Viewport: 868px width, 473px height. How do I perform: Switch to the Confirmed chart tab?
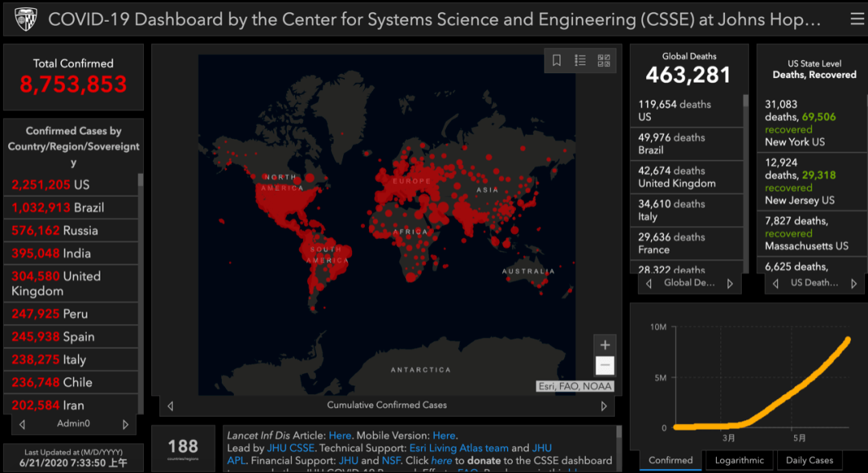pyautogui.click(x=670, y=460)
